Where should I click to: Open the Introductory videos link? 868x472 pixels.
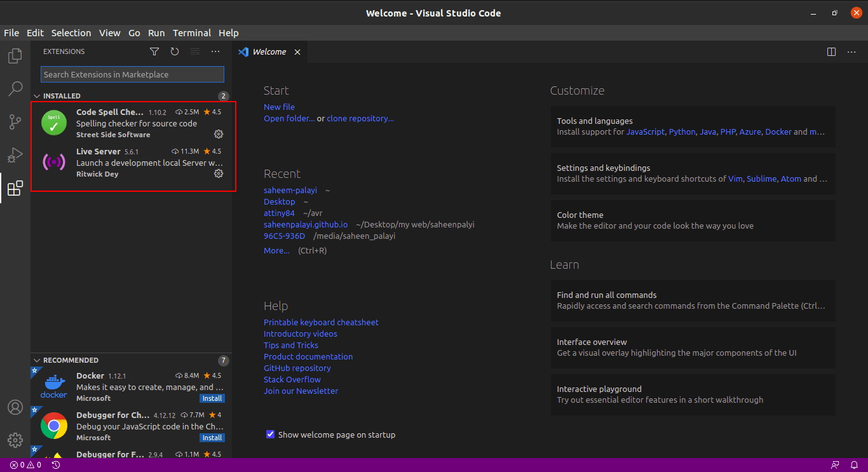(x=301, y=334)
